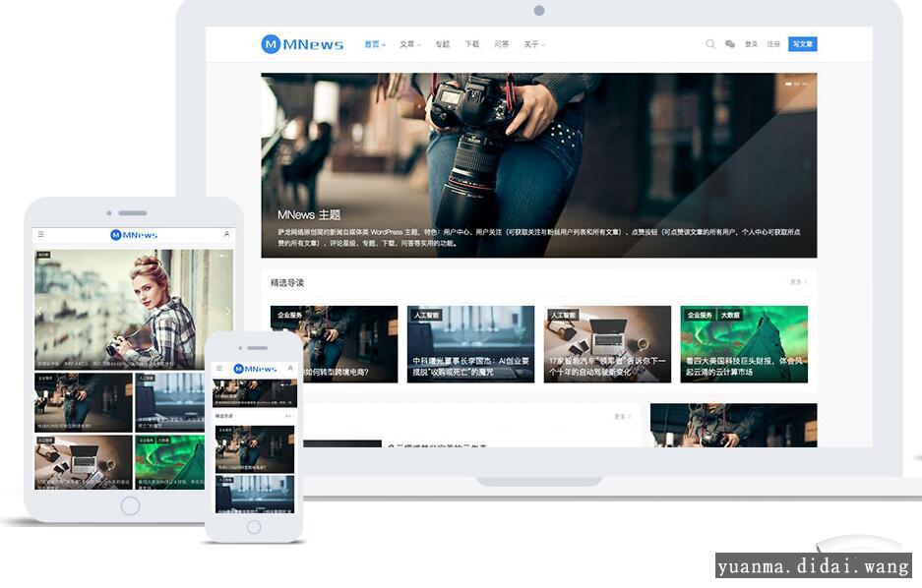
Task: Click 企业服务 tag on the 跨境电商 card
Action: click(x=289, y=316)
